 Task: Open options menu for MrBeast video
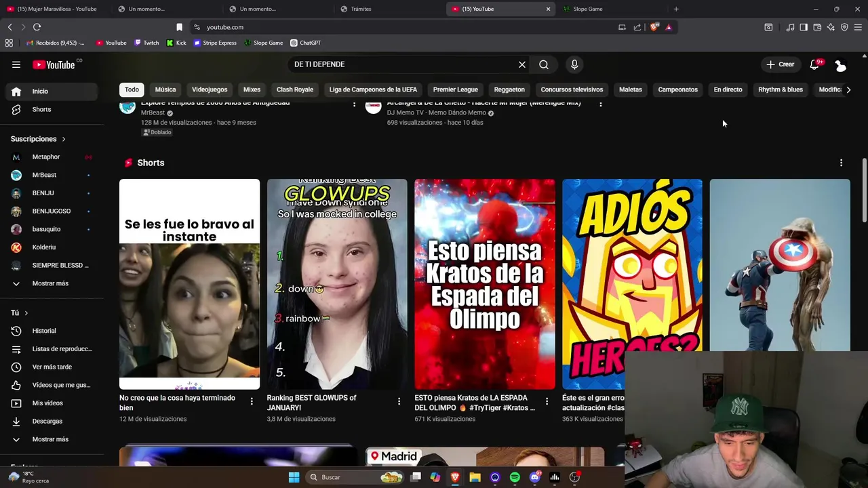pos(354,104)
